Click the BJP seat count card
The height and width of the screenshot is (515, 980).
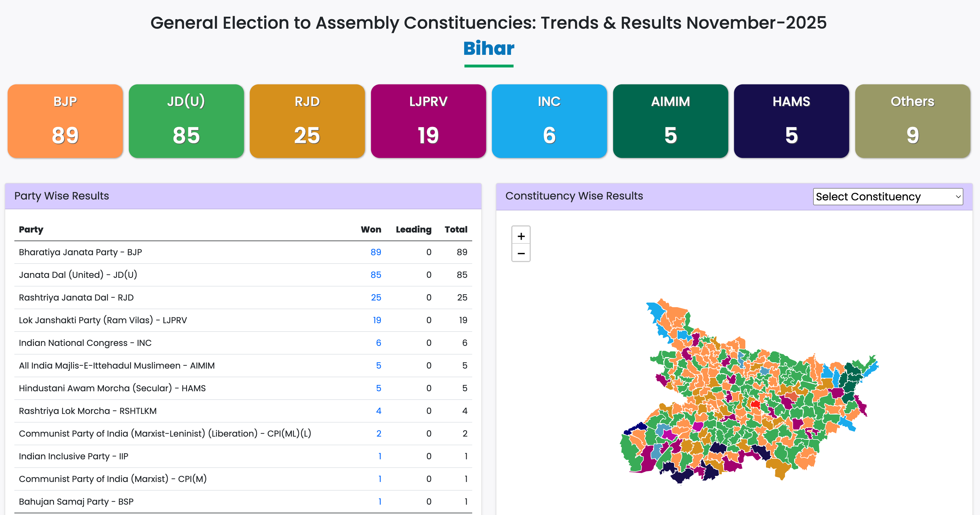pyautogui.click(x=65, y=121)
